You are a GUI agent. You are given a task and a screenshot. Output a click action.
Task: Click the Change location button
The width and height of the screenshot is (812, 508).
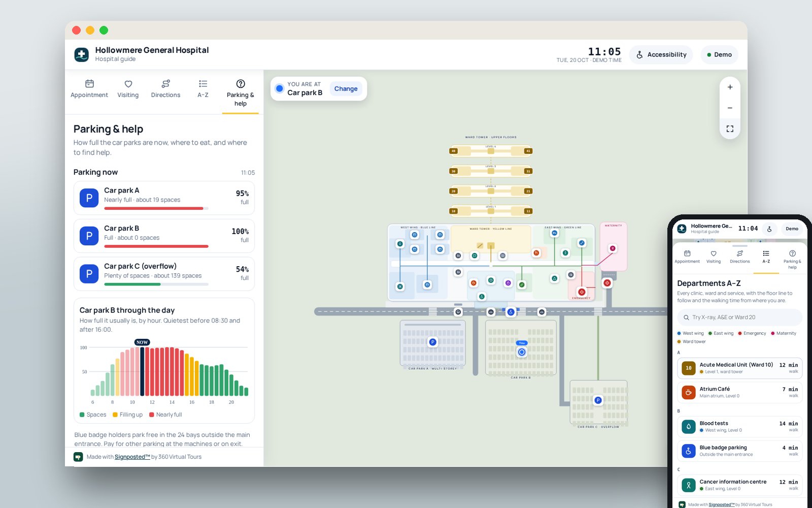point(346,88)
